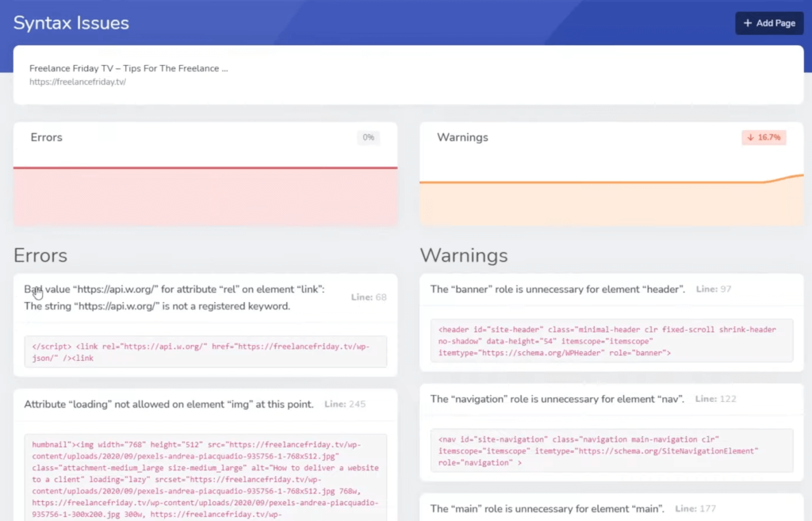Select the Errors chart card title
Viewport: 812px width, 521px height.
(46, 137)
